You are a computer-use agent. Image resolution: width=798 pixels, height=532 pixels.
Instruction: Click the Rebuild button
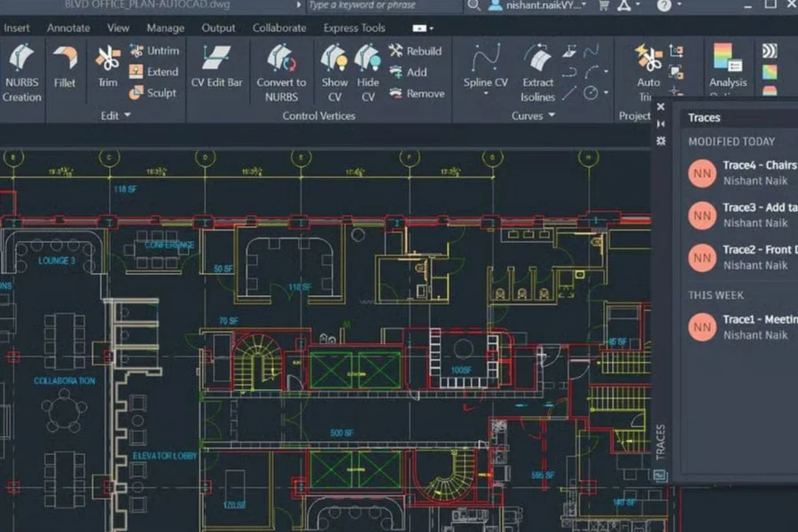pyautogui.click(x=414, y=51)
